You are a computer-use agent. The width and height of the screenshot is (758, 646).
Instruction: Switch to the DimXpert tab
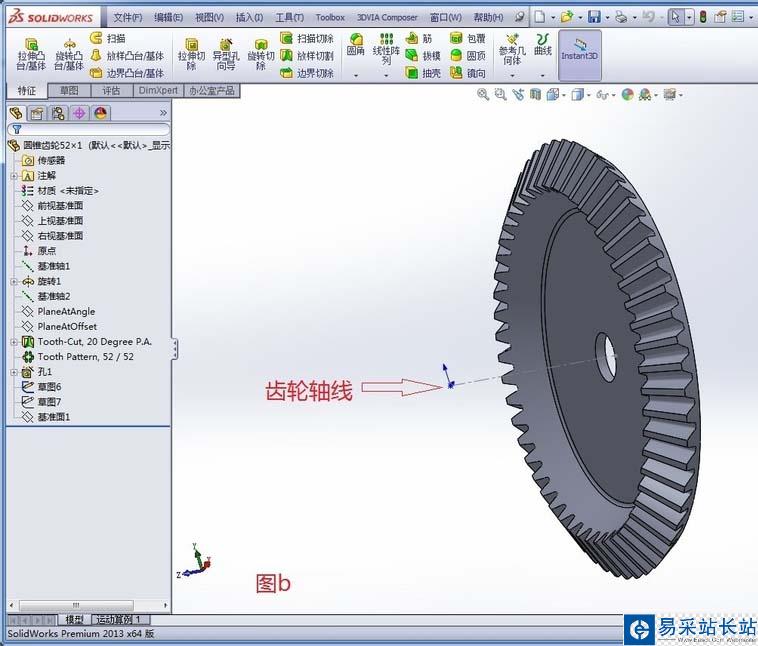(158, 90)
